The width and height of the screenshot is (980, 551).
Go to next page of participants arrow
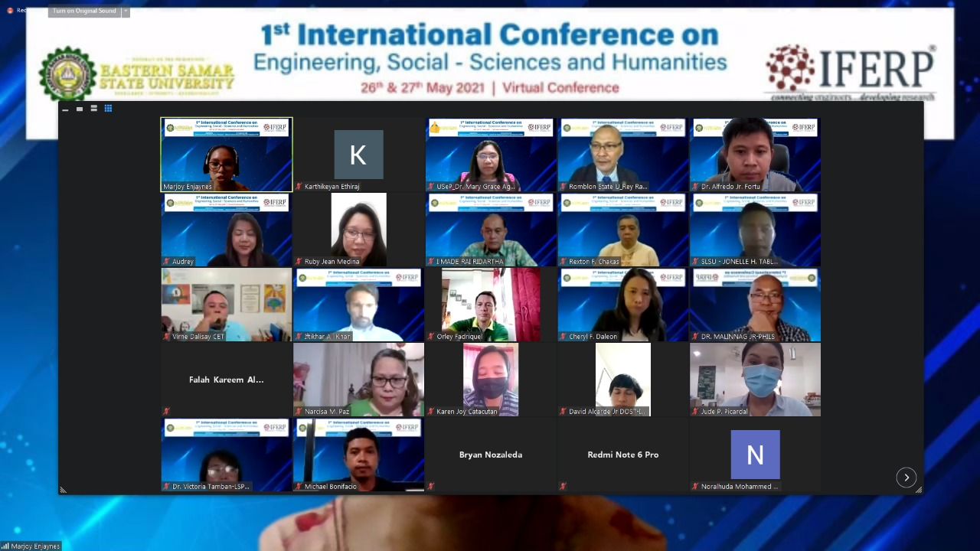906,477
